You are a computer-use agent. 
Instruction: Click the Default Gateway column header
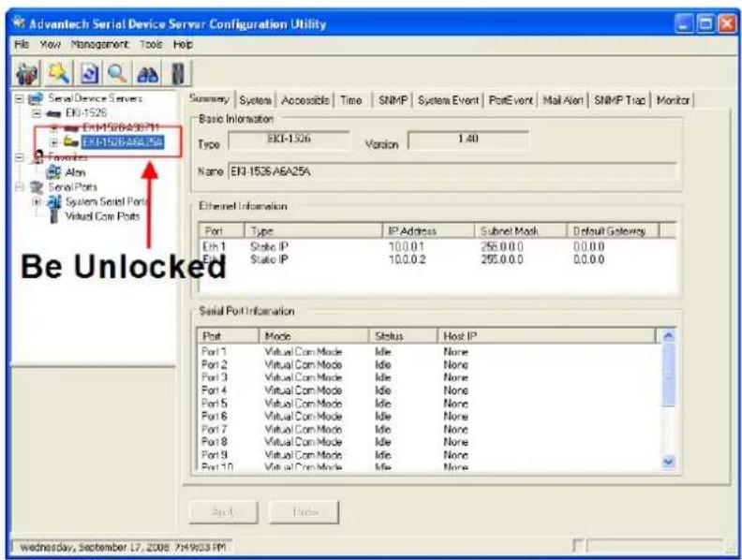[x=613, y=230]
